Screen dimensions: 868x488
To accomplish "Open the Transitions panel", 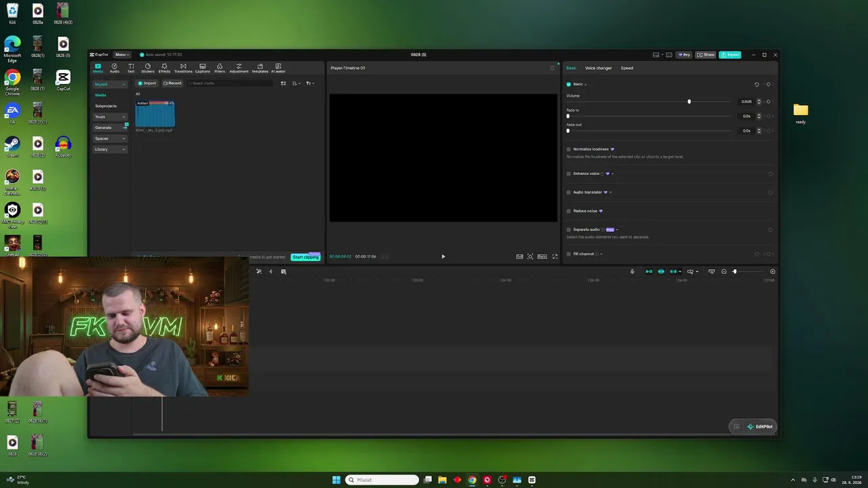I will click(183, 68).
